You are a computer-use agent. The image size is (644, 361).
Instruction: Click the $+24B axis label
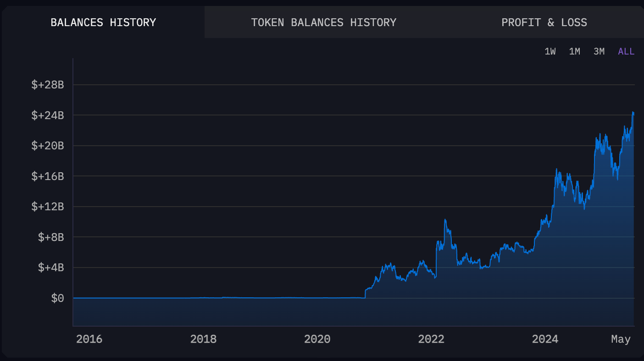point(47,115)
